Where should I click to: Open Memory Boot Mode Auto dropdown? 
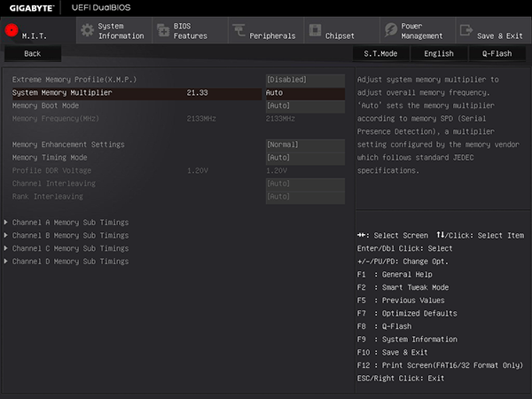coord(305,106)
